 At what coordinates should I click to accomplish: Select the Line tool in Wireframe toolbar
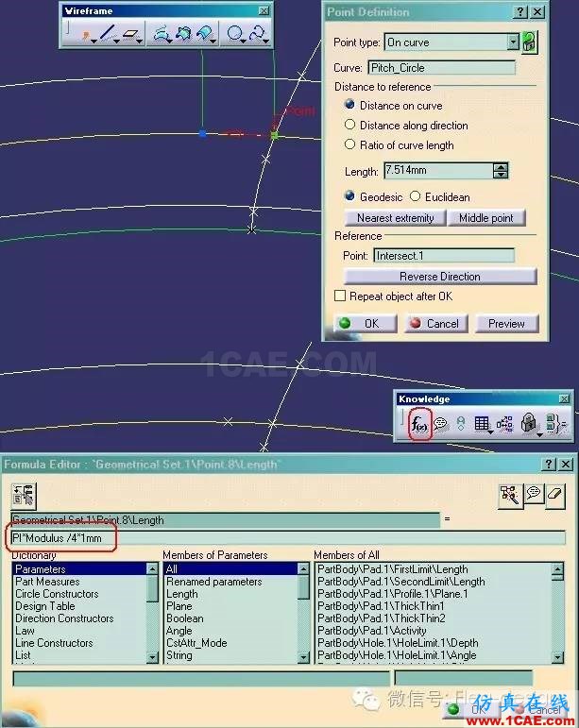(x=108, y=33)
